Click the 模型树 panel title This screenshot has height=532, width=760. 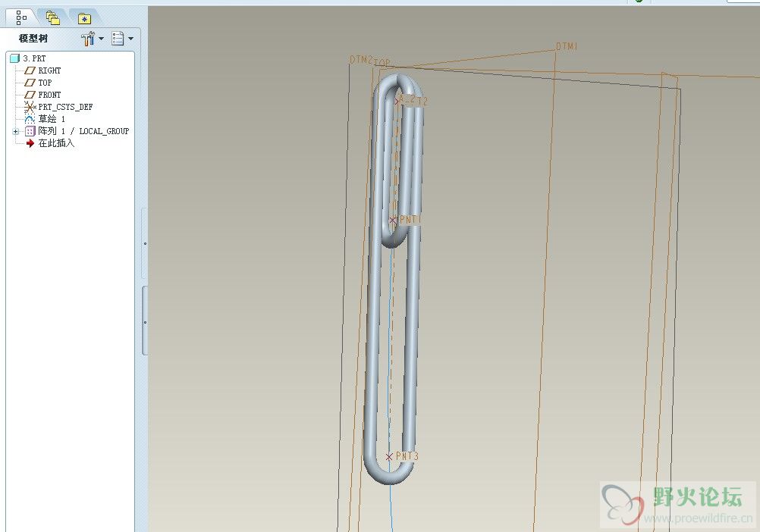point(33,38)
